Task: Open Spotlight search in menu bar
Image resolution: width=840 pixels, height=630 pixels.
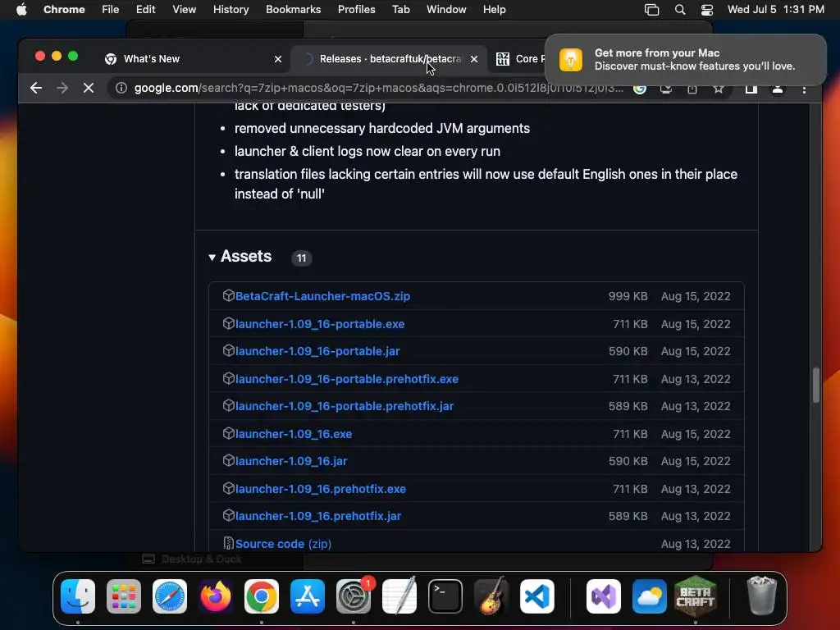Action: pos(680,10)
